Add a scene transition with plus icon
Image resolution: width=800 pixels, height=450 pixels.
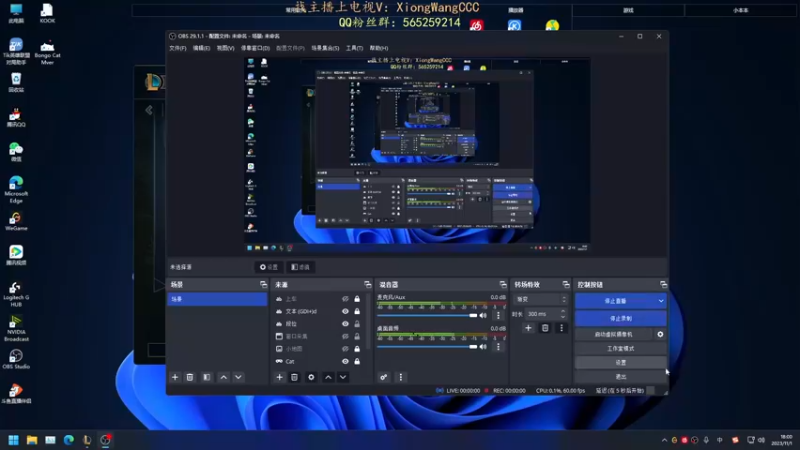coord(528,328)
